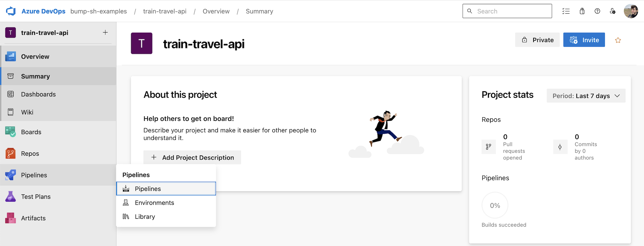Screen dimensions: 644x246
Task: Open the Marketplace shopping bag icon
Action: [x=582, y=11]
